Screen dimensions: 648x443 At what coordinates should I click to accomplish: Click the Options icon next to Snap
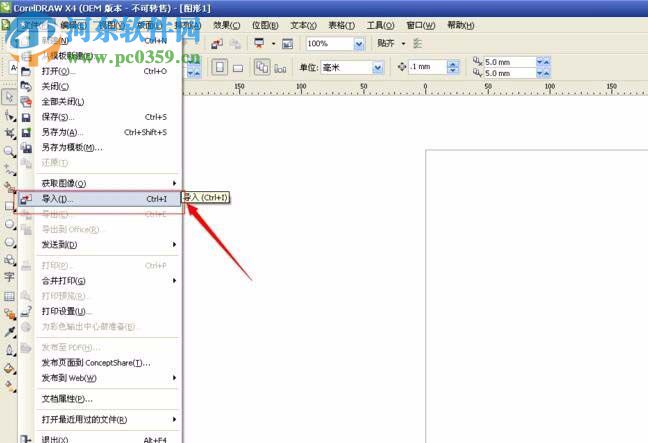coord(418,43)
